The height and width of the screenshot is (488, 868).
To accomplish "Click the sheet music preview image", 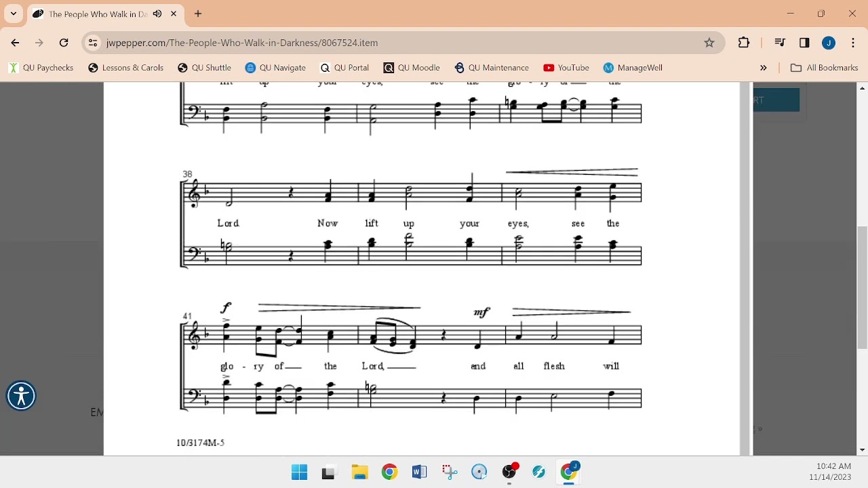I will [421, 268].
